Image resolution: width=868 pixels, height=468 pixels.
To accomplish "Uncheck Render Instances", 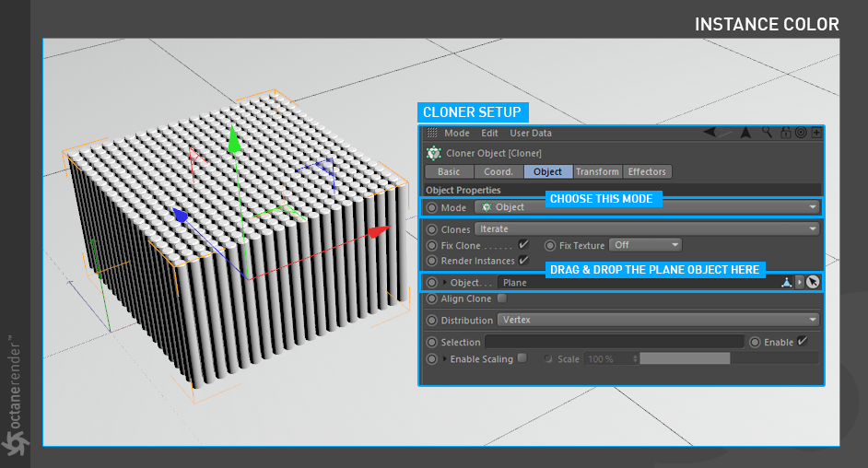I will (523, 261).
